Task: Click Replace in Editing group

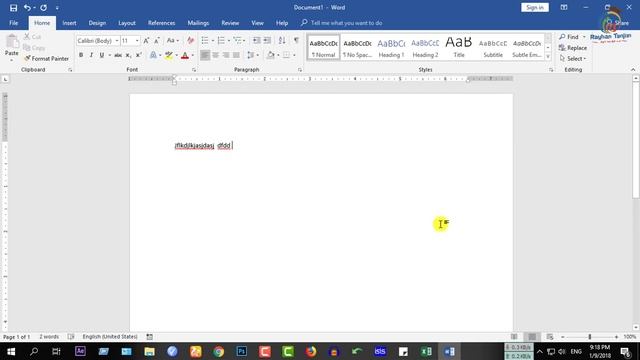Action: point(573,48)
